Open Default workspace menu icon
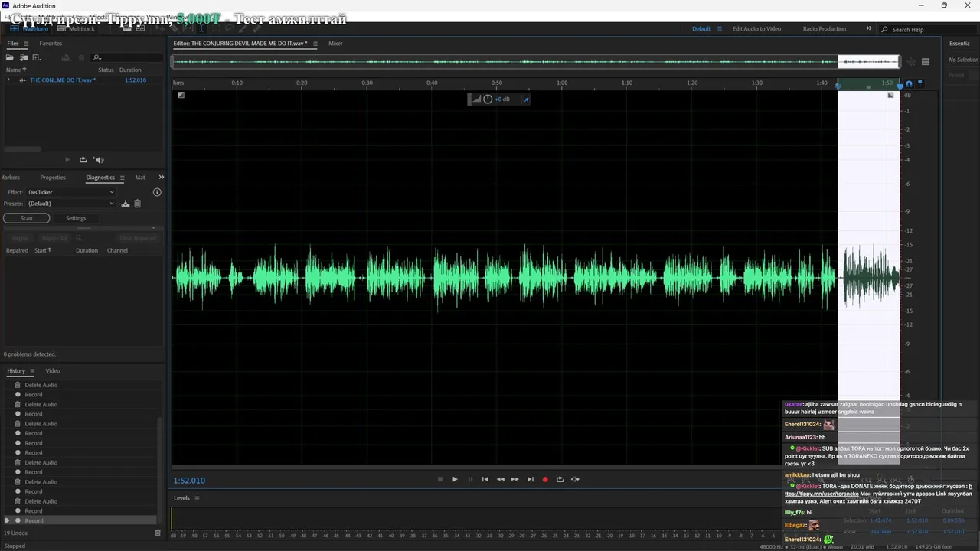 720,29
